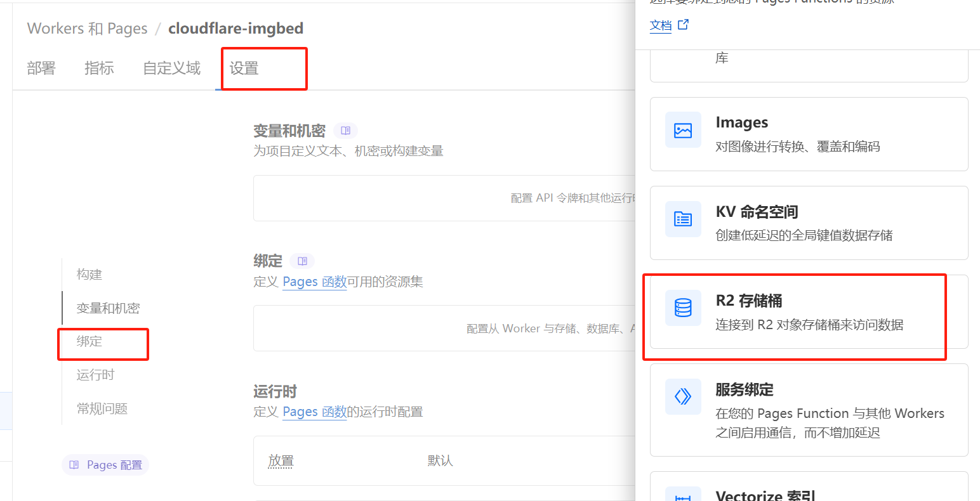The image size is (980, 501).
Task: Open the Pages 配置 button
Action: (x=105, y=465)
